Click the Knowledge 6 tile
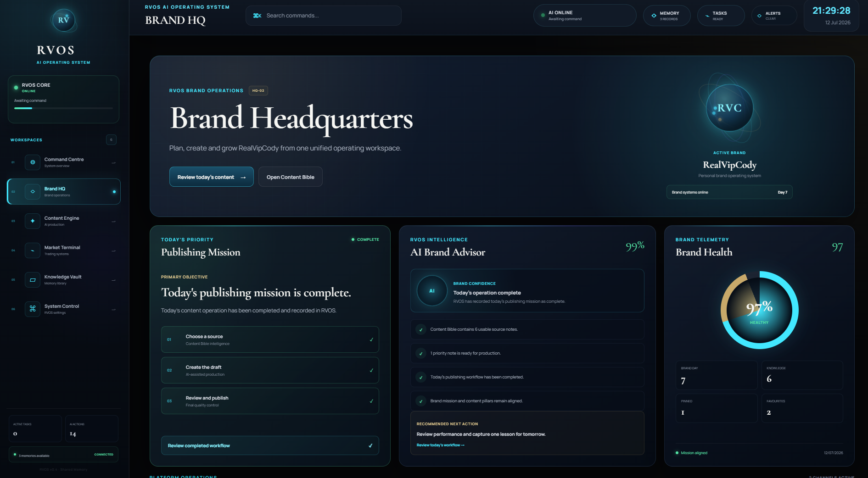Image resolution: width=868 pixels, height=478 pixels. (802, 375)
